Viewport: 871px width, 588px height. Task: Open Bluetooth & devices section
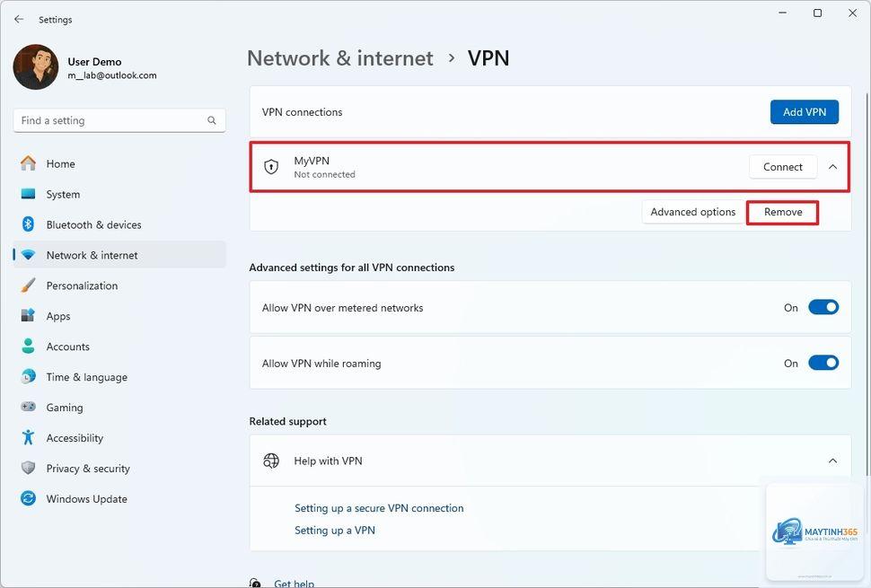[x=119, y=224]
